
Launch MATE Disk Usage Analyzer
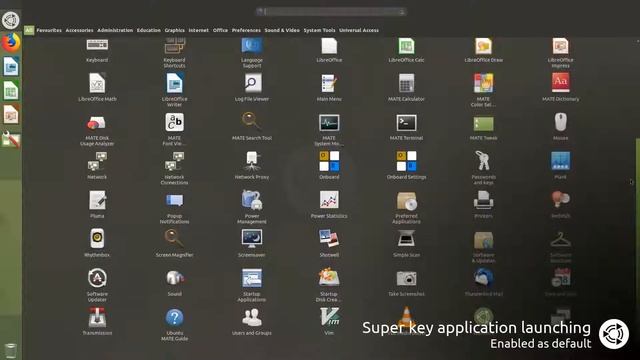point(97,129)
